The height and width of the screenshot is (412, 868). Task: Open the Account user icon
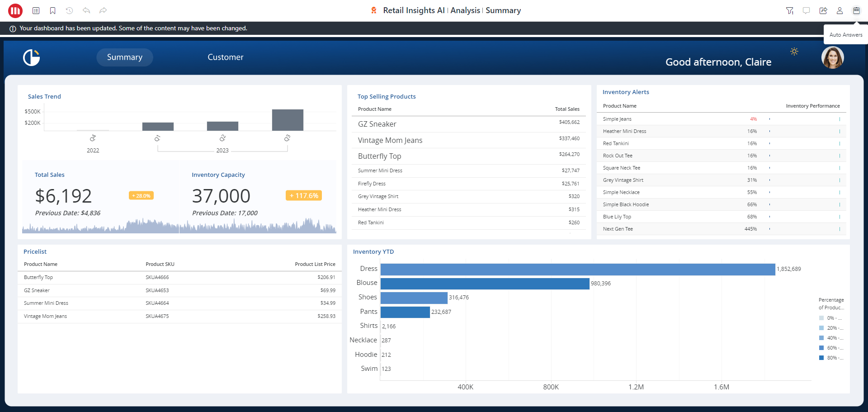840,10
